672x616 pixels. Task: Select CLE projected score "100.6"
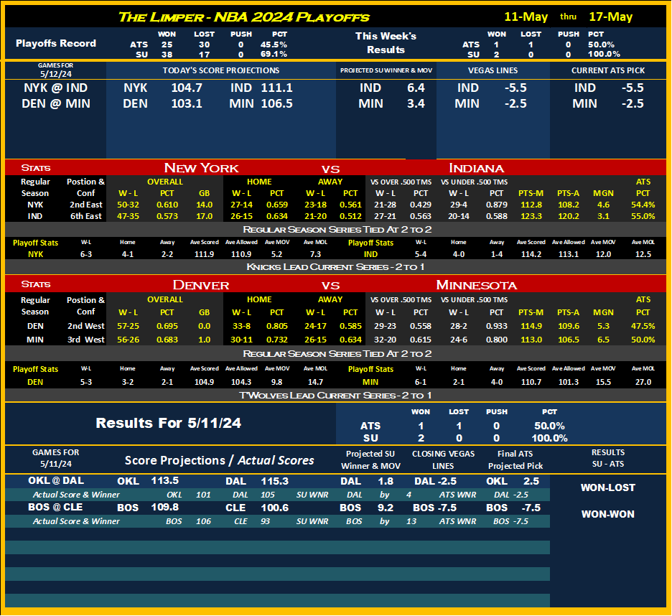pos(275,508)
